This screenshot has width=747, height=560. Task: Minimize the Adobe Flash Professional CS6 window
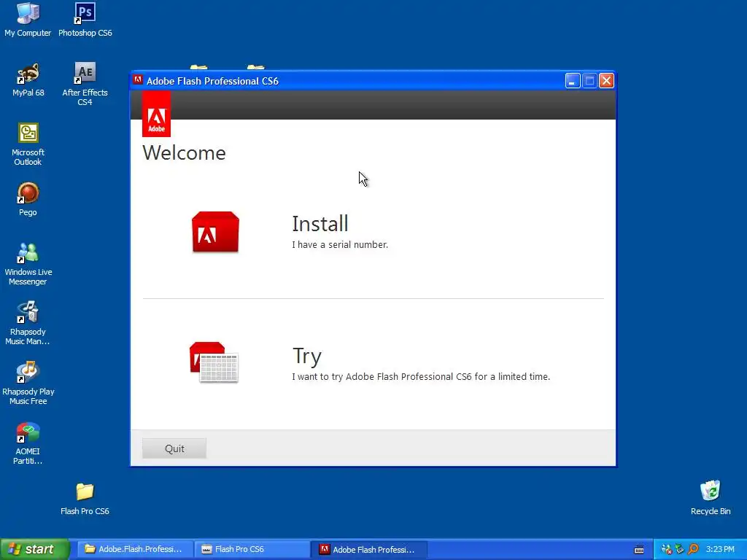point(573,80)
